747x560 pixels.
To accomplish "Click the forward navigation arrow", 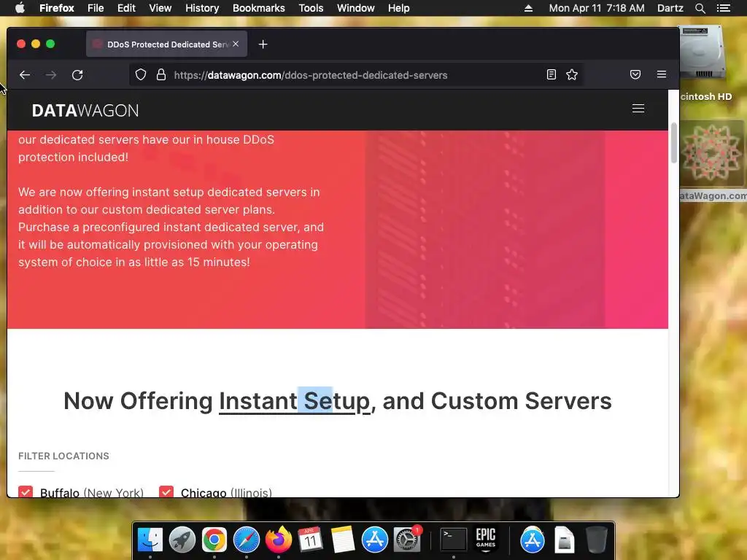I will pyautogui.click(x=51, y=75).
